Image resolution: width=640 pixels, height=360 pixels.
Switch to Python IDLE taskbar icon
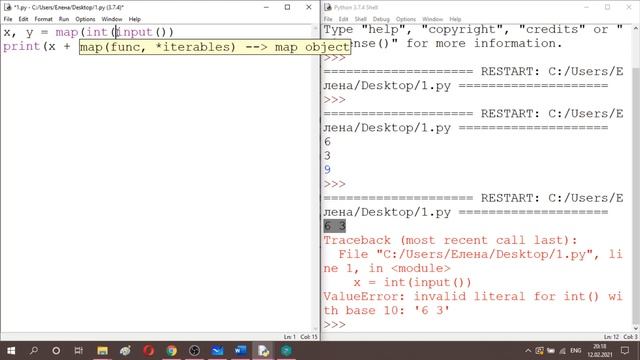(x=263, y=351)
